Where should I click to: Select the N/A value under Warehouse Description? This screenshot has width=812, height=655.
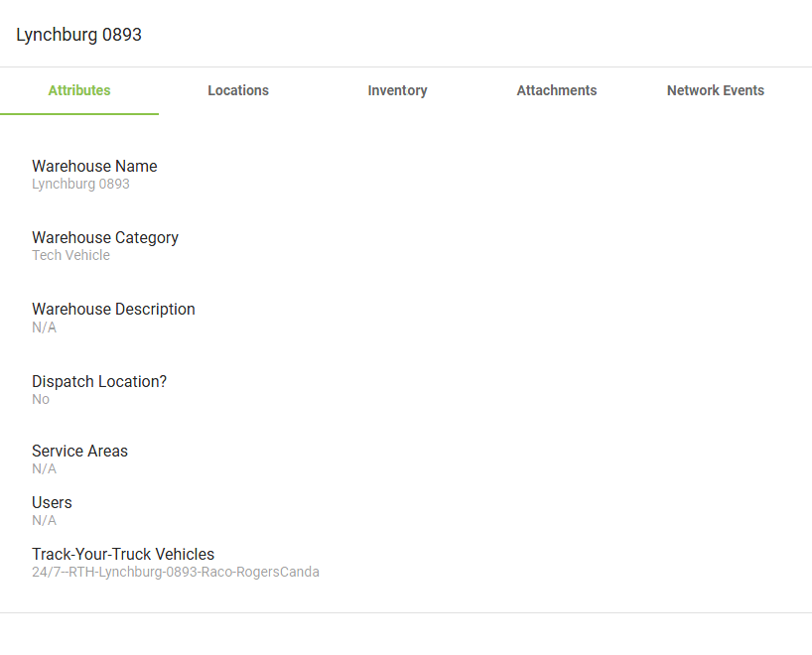tap(44, 327)
